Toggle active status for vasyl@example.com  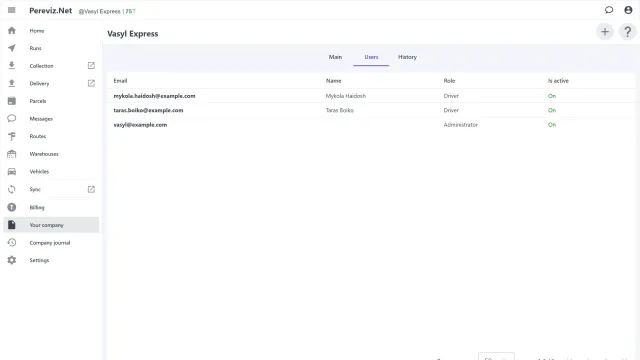click(x=552, y=125)
